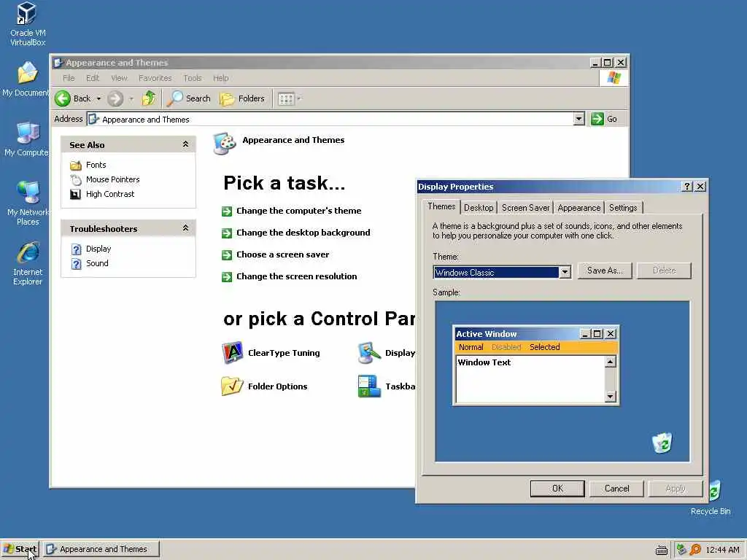Click the Address bar text field

coord(330,119)
